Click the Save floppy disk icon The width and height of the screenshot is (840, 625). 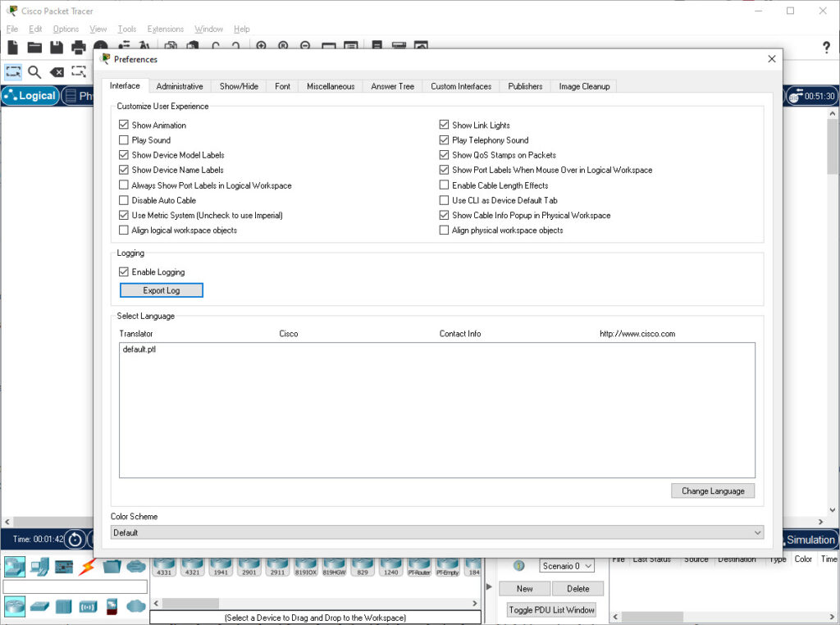tap(57, 47)
